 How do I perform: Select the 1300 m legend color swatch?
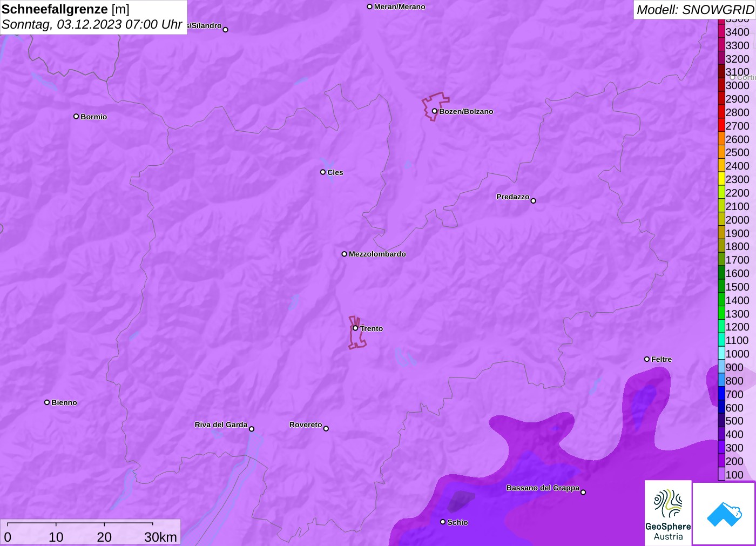(721, 313)
